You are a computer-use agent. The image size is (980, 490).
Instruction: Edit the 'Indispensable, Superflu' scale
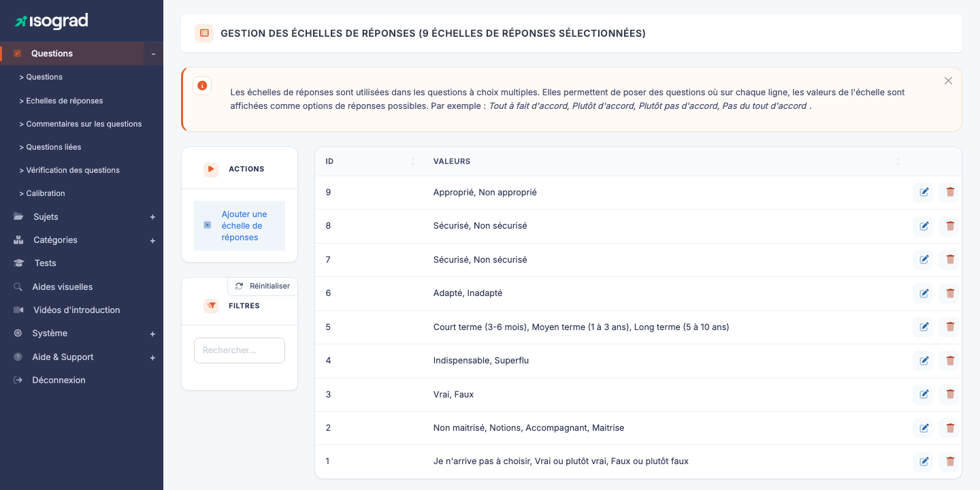point(924,361)
